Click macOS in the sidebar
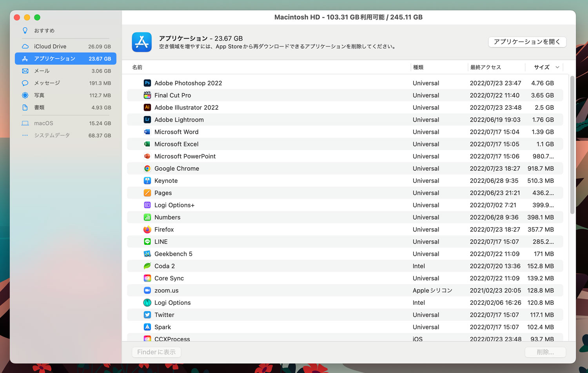This screenshot has height=373, width=588. [x=65, y=123]
